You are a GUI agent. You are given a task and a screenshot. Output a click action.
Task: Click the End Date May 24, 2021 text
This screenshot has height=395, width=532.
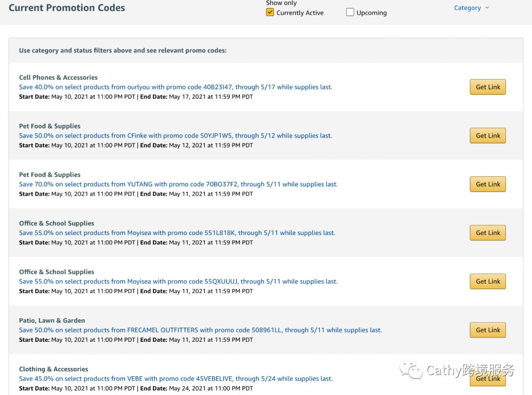197,388
